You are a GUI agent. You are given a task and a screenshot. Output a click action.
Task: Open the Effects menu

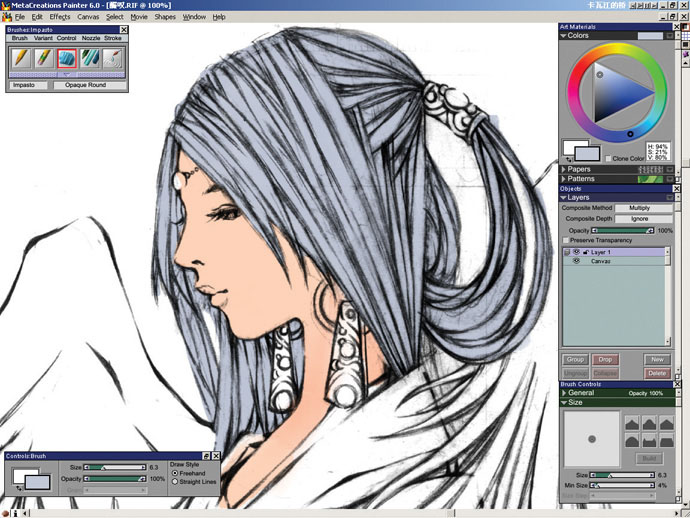tap(60, 17)
